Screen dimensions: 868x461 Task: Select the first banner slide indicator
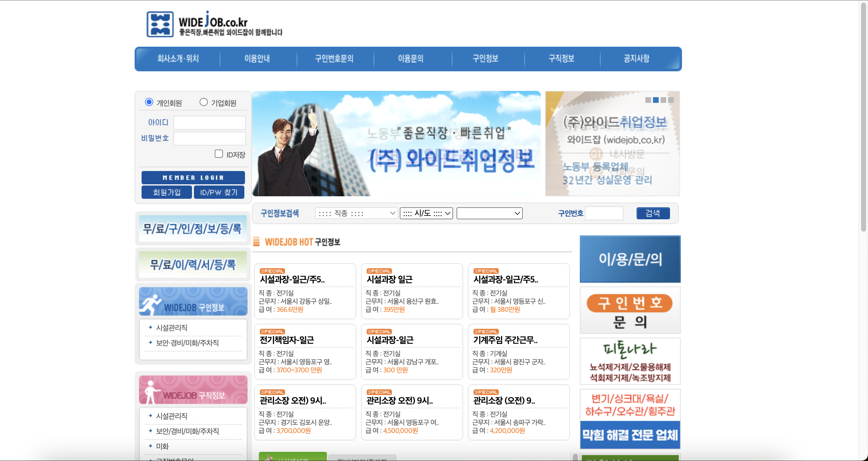coord(648,100)
